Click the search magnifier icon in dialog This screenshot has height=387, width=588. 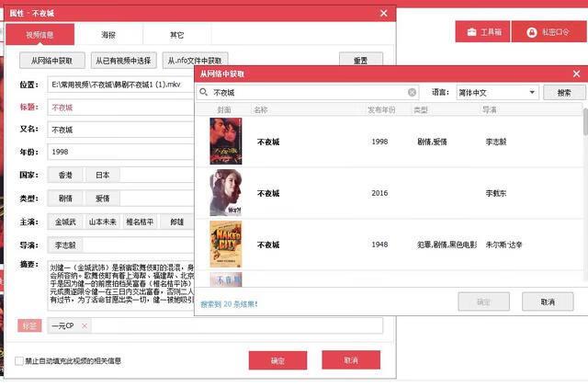(203, 93)
